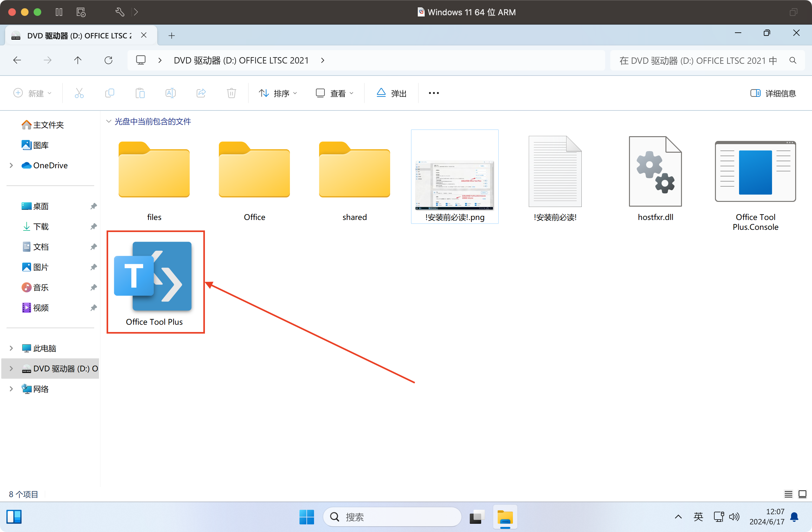Go up one folder level
Image resolution: width=812 pixels, height=532 pixels.
78,60
